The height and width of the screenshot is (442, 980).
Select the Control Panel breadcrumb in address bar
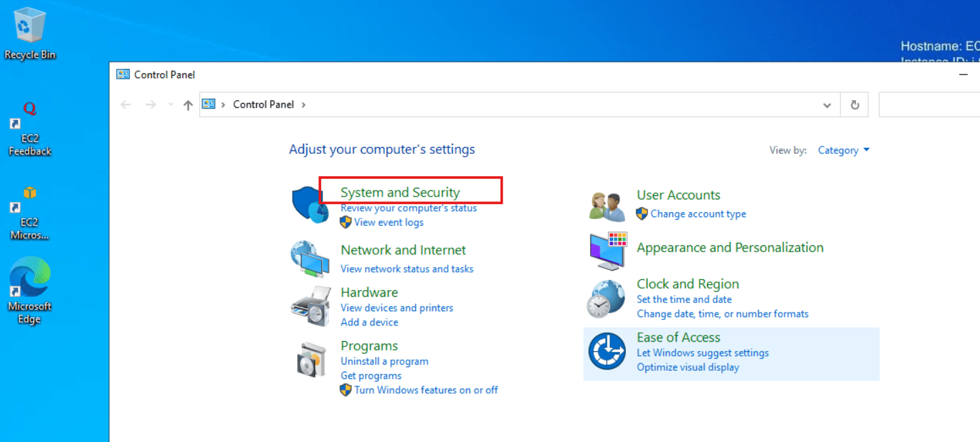(263, 104)
